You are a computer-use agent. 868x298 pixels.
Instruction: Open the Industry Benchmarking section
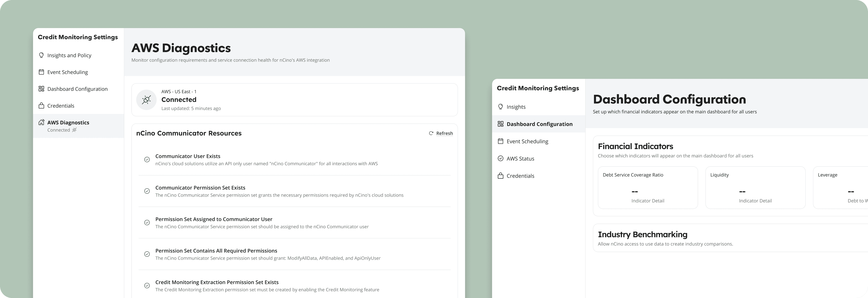point(642,235)
